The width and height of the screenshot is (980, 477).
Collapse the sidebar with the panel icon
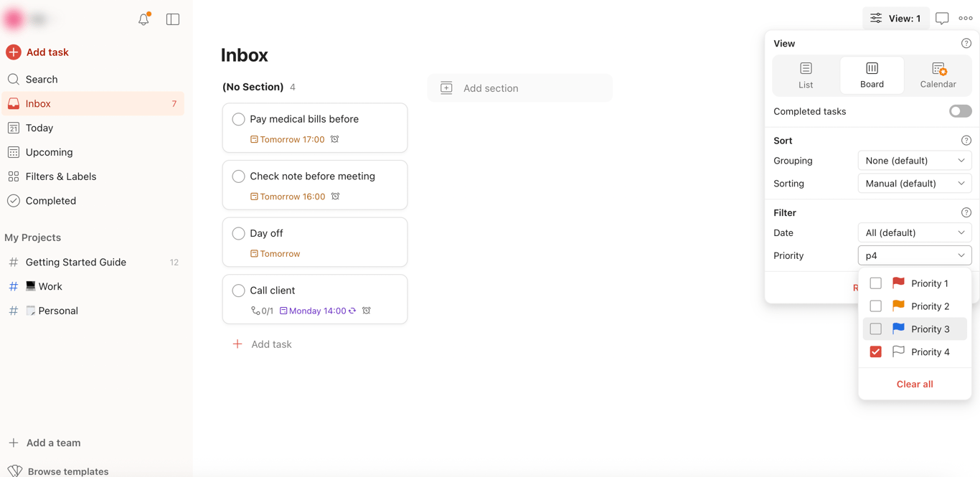[x=173, y=19]
